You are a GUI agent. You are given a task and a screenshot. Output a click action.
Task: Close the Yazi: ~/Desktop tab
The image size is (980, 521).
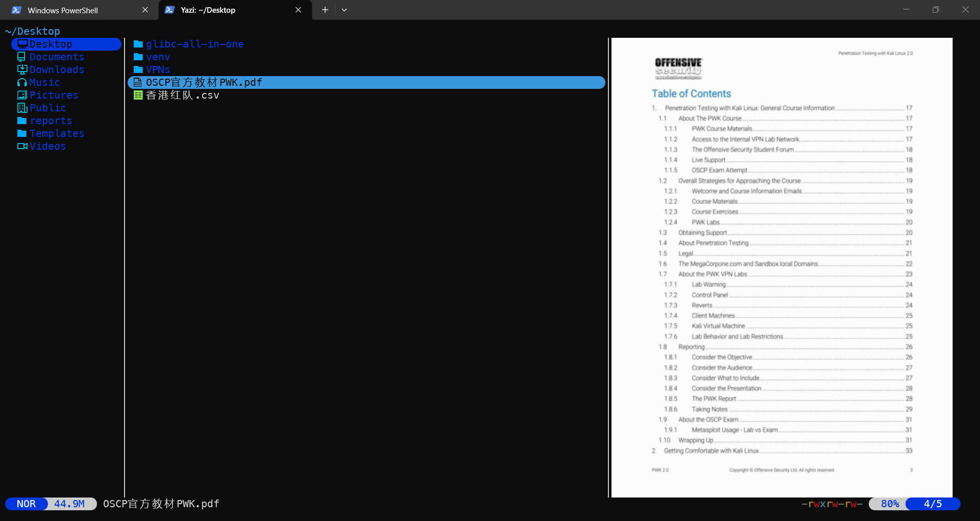click(x=298, y=10)
